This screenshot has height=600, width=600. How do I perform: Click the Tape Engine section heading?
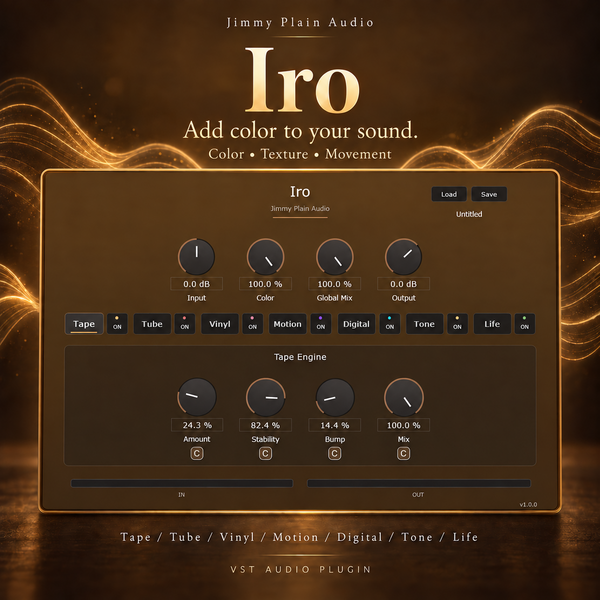click(x=300, y=357)
